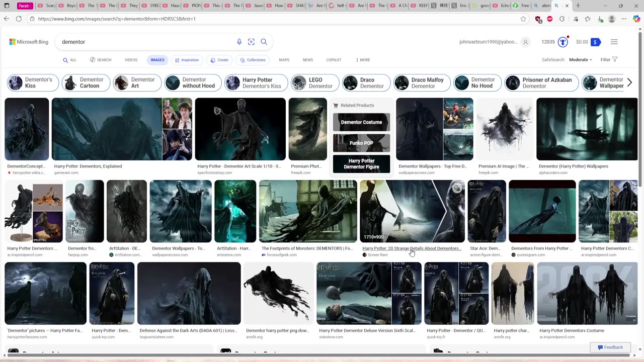
Task: Open the SEARCH tab
Action: click(x=101, y=60)
